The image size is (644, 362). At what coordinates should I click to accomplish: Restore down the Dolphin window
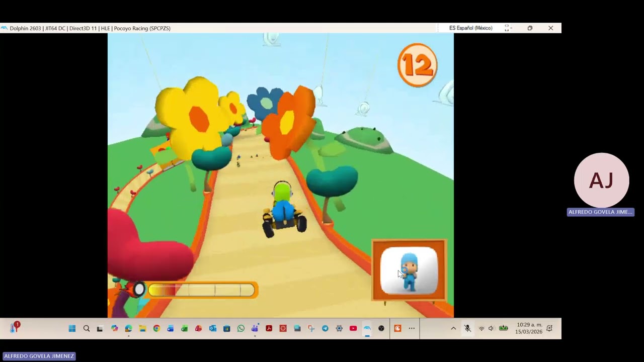(530, 28)
